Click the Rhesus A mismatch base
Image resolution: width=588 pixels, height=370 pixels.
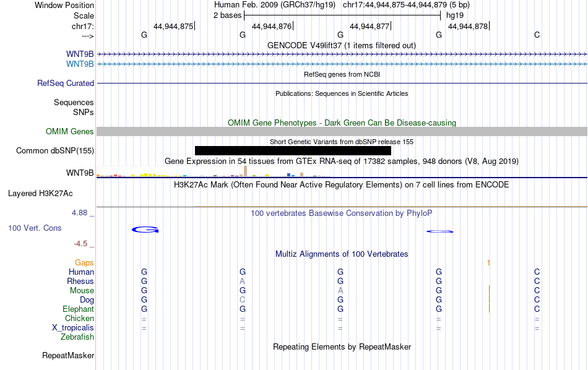242,281
